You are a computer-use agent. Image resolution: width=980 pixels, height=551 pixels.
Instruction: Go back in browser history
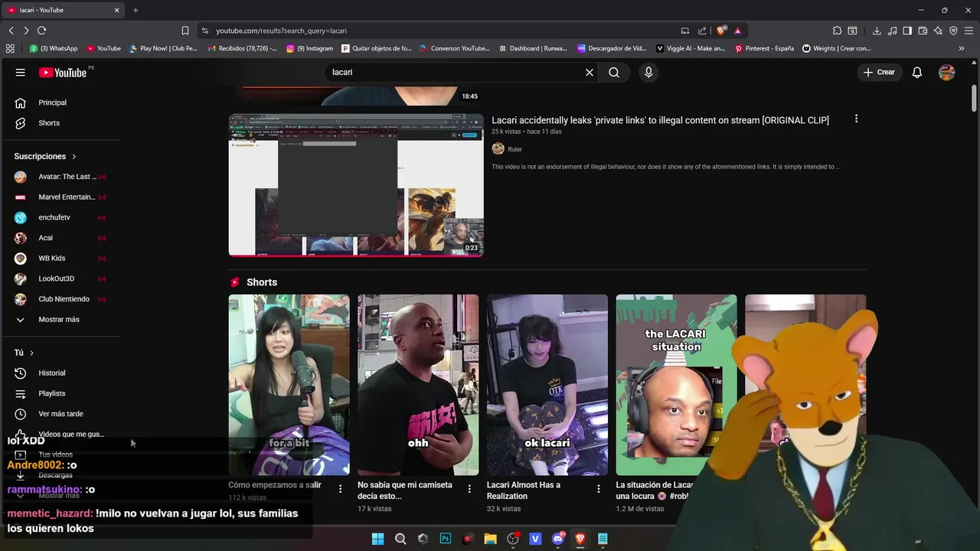click(11, 31)
